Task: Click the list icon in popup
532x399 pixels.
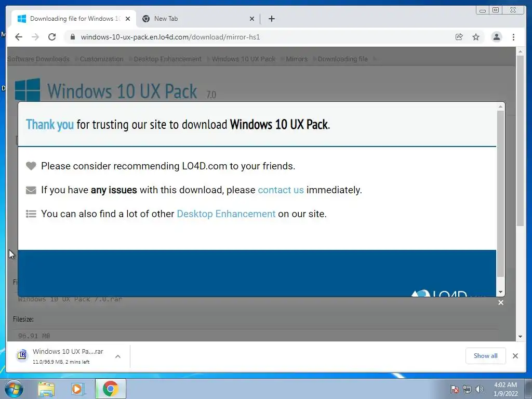Action: tap(31, 214)
